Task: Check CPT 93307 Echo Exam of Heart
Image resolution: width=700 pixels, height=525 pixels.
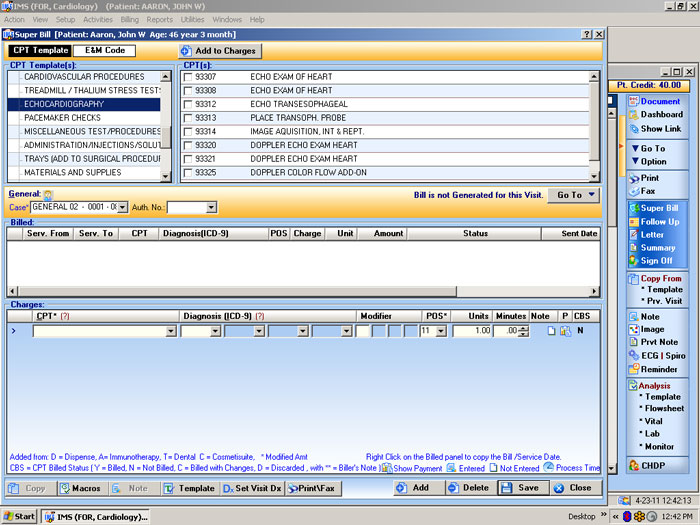Action: (x=188, y=77)
